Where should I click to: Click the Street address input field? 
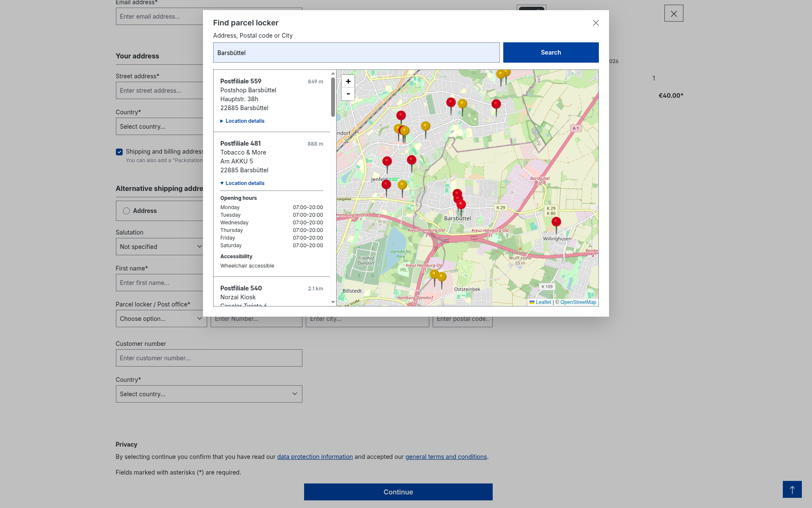point(159,91)
